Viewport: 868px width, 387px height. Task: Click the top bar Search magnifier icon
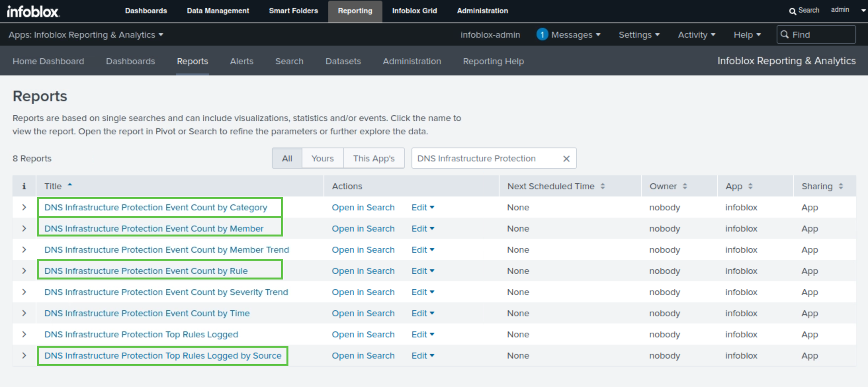click(792, 11)
